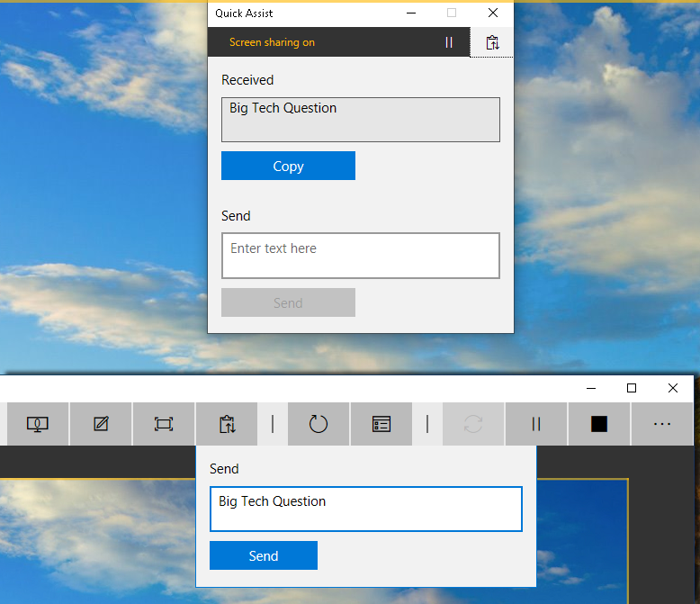This screenshot has width=700, height=604.
Task: Click the 'Received' label
Action: [247, 80]
